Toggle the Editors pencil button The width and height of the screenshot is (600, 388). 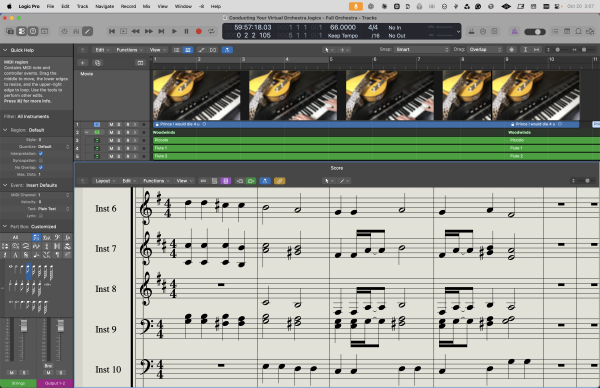(88, 31)
